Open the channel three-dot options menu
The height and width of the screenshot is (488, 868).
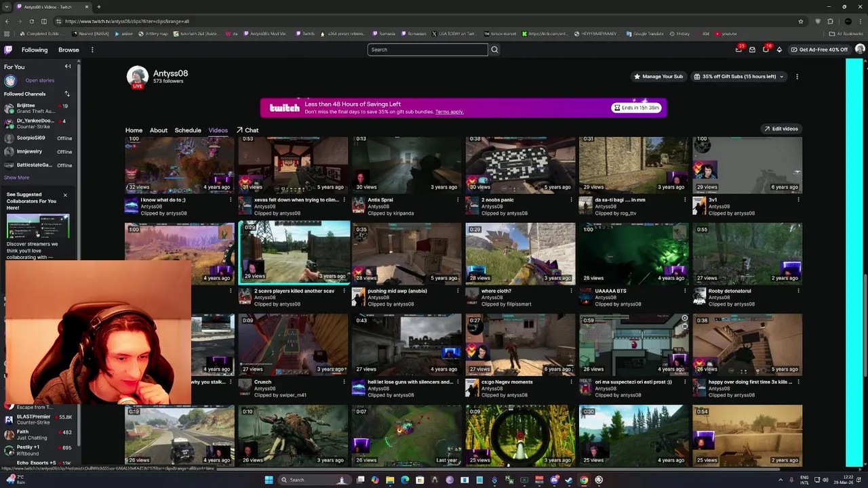[797, 77]
